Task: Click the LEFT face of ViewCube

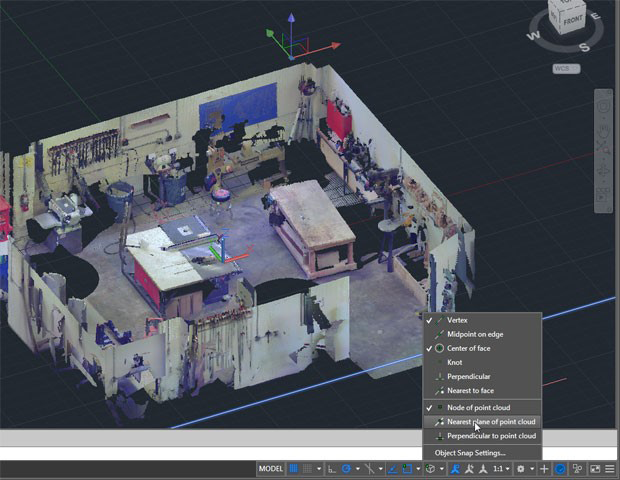Action: click(554, 18)
